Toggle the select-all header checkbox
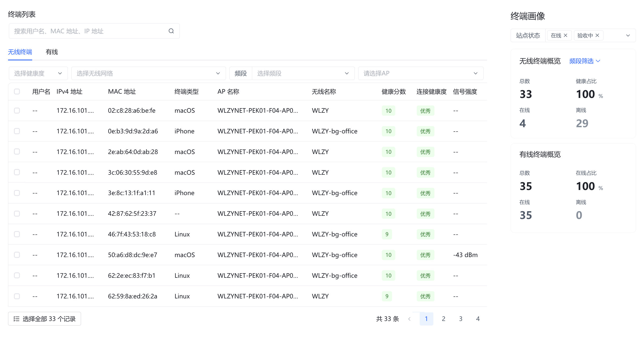 point(17,92)
